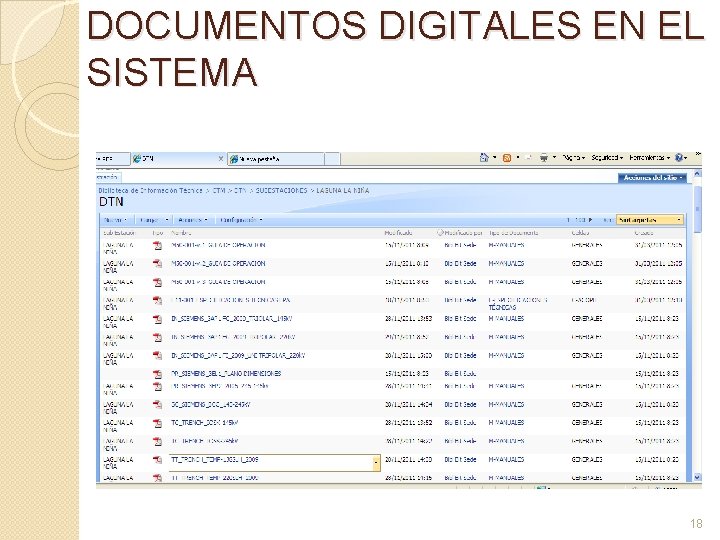Switch to the Nueva pestaña tab
The image size is (720, 540).
276,159
